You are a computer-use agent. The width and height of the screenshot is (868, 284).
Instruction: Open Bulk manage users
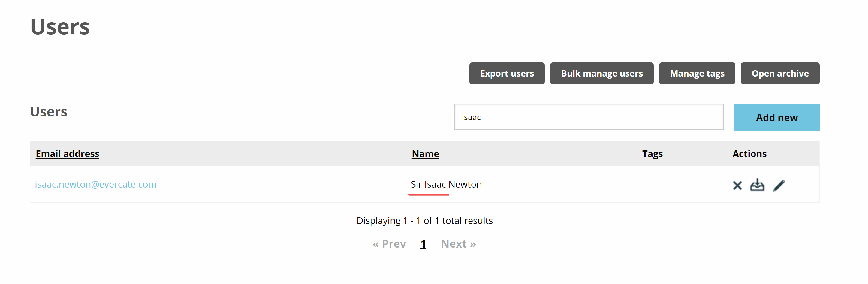(602, 73)
